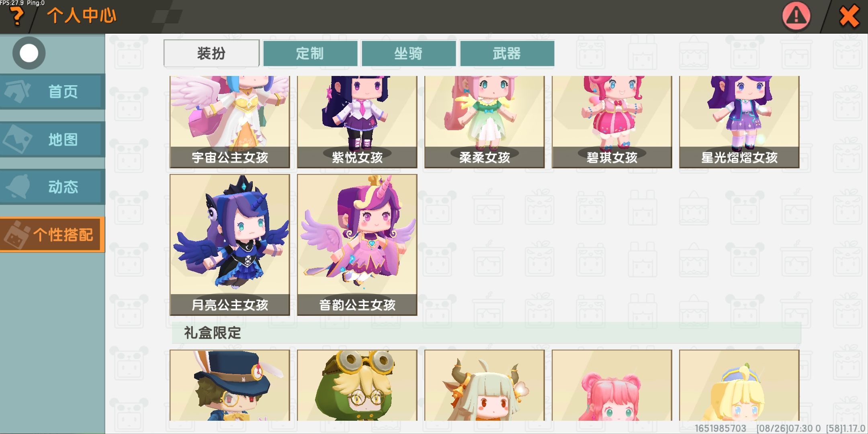Viewport: 868px width, 434px height.
Task: Choose the 碧琪女孩 costume
Action: (612, 122)
